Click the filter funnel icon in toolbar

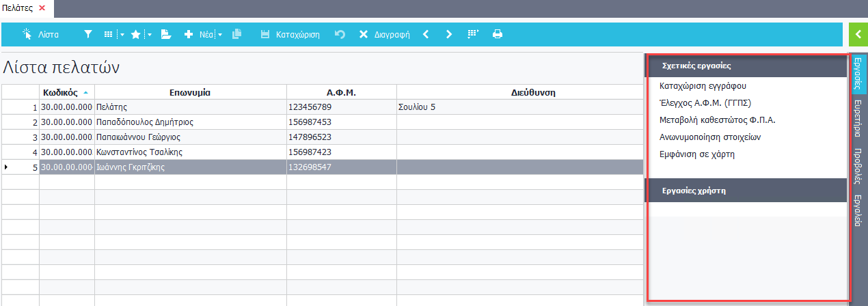point(87,33)
